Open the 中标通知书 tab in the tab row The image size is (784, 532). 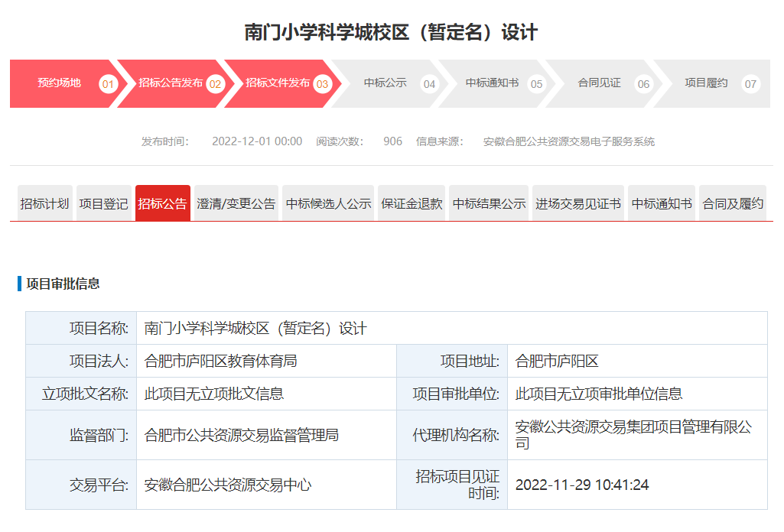662,203
